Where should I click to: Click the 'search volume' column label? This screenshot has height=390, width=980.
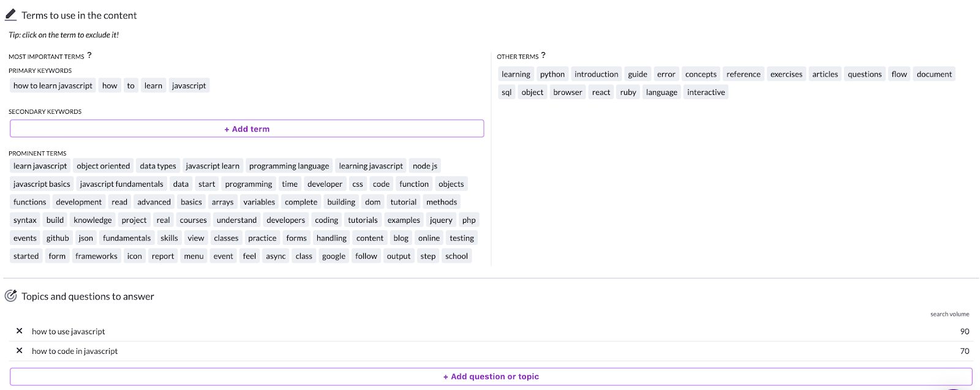click(x=950, y=314)
